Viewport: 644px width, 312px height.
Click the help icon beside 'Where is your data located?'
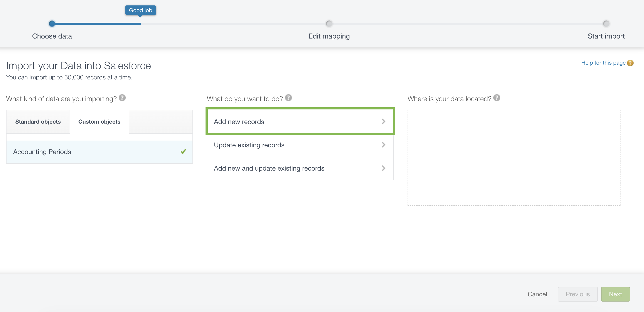click(x=497, y=98)
